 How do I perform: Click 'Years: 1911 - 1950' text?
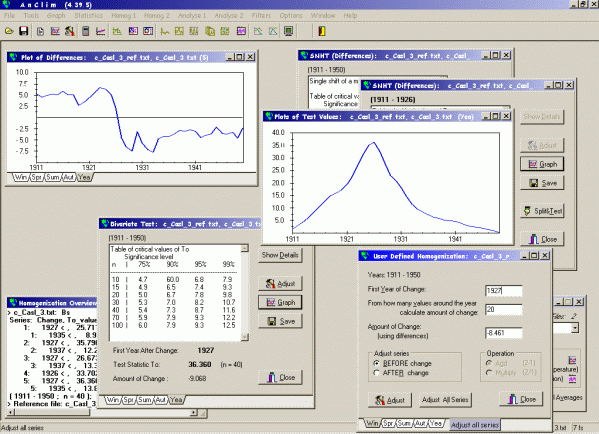[394, 275]
